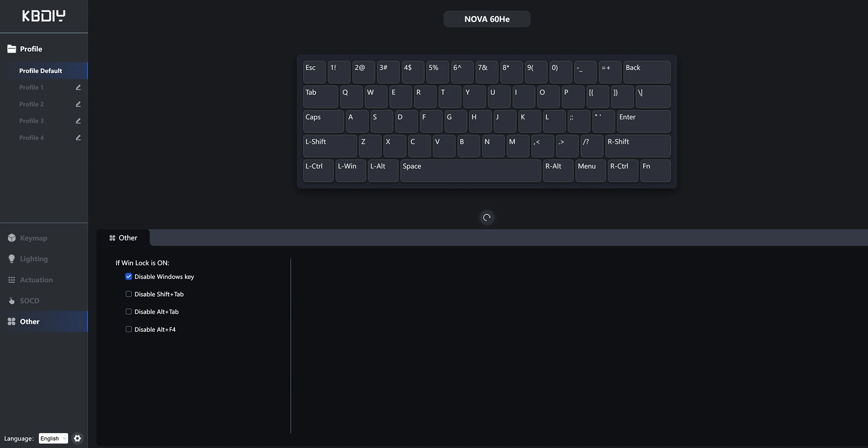Viewport: 868px width, 448px height.
Task: Select Profile 2 in the list
Action: (31, 104)
